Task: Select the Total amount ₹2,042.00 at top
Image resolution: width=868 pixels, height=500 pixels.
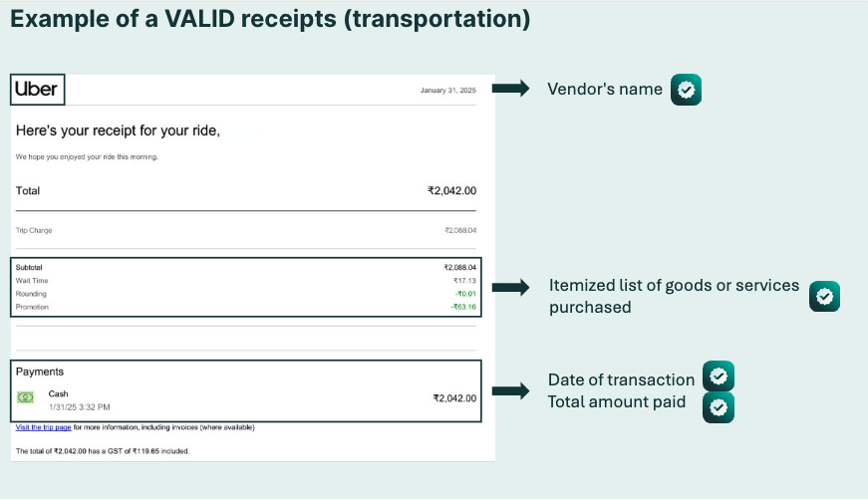Action: coord(451,191)
